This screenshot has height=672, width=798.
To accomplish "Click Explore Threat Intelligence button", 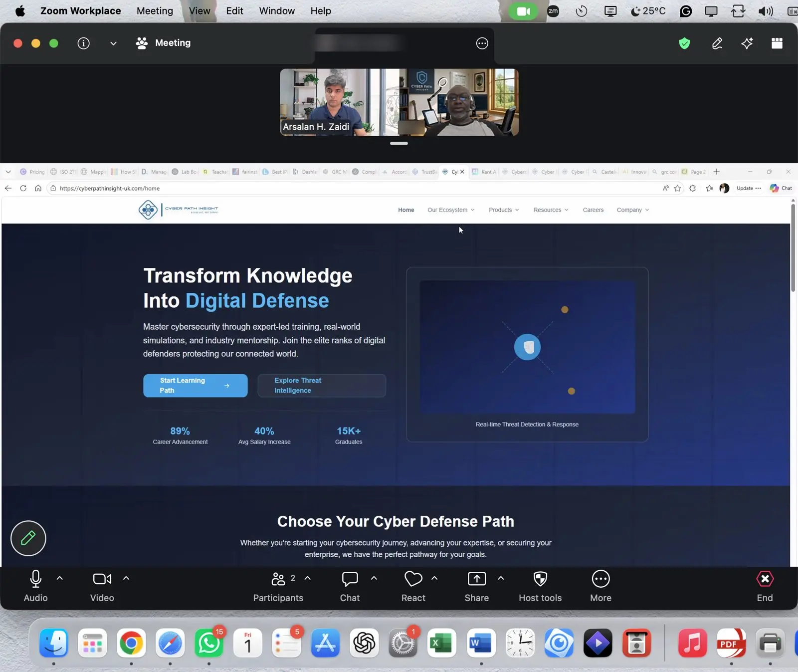I will tap(322, 386).
